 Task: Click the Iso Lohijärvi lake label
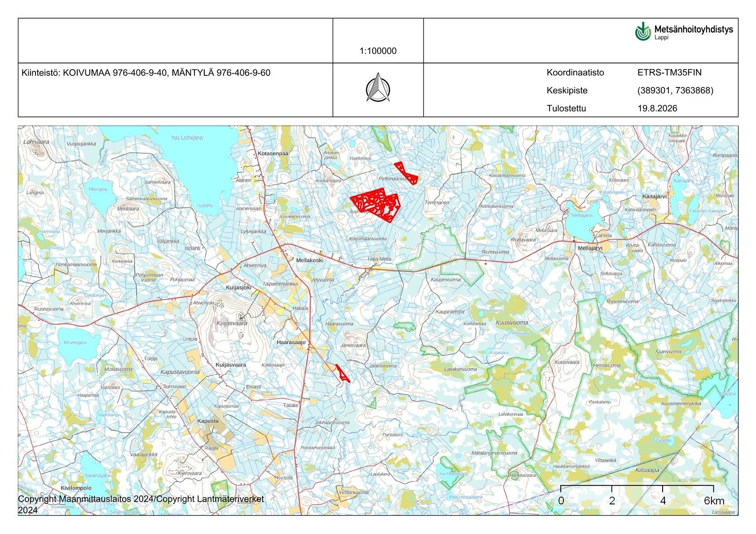(187, 138)
